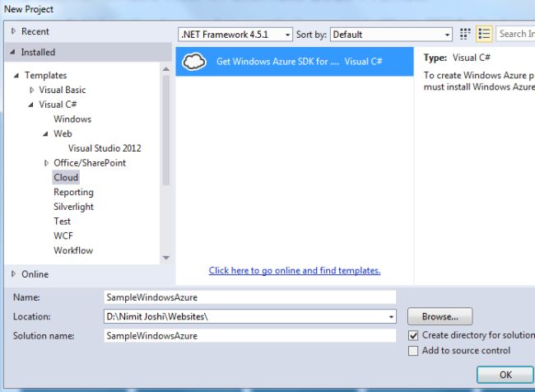This screenshot has width=535, height=392.
Task: Select the Test template category
Action: click(62, 222)
